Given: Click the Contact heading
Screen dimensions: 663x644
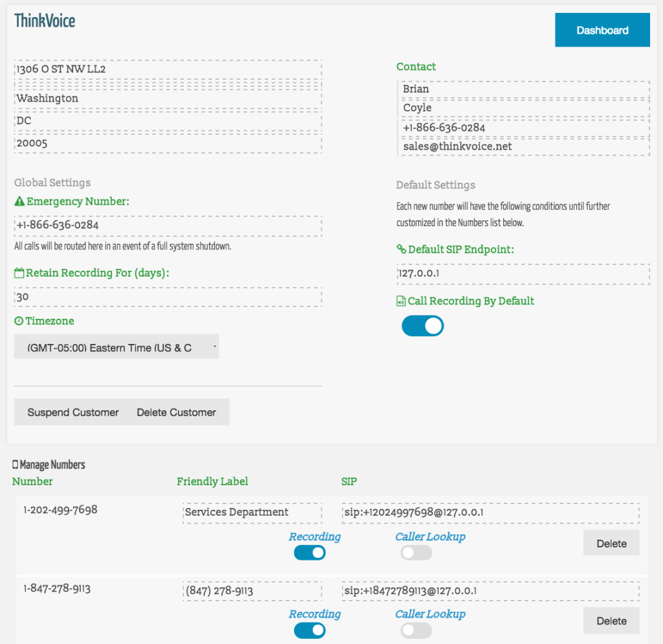Looking at the screenshot, I should 416,67.
